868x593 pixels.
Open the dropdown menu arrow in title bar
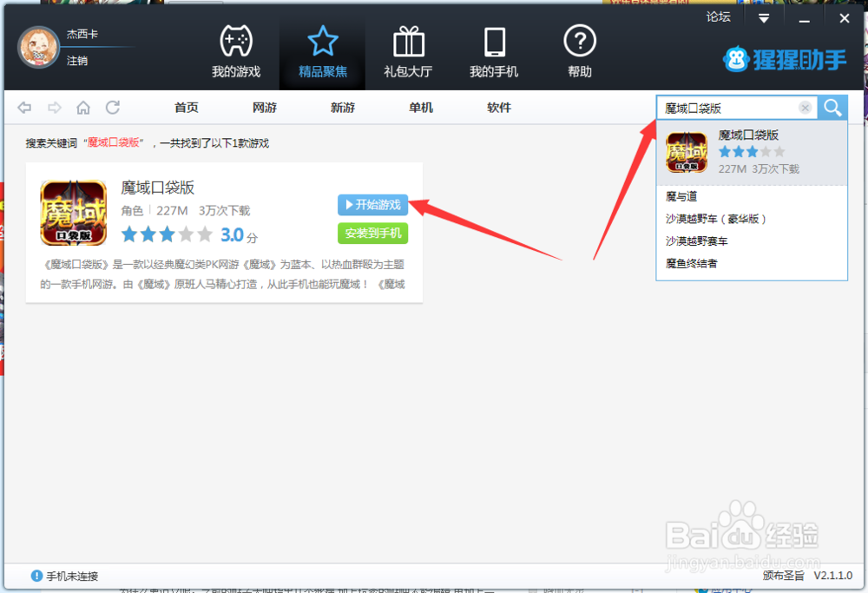[x=764, y=19]
